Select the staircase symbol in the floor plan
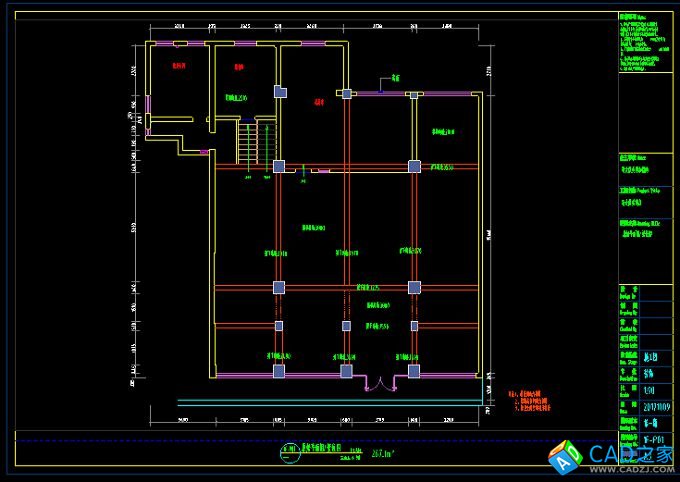680x482 pixels. pos(248,145)
